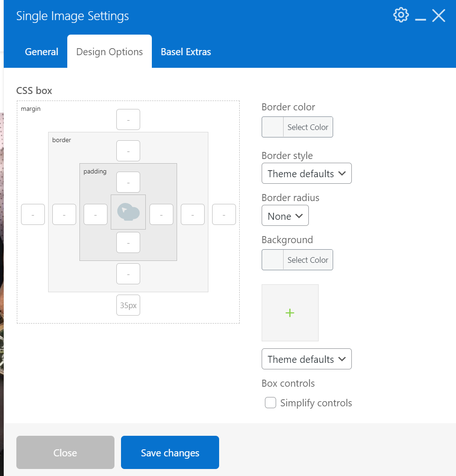The height and width of the screenshot is (476, 456).
Task: Expand the Border style dropdown
Action: click(x=306, y=173)
